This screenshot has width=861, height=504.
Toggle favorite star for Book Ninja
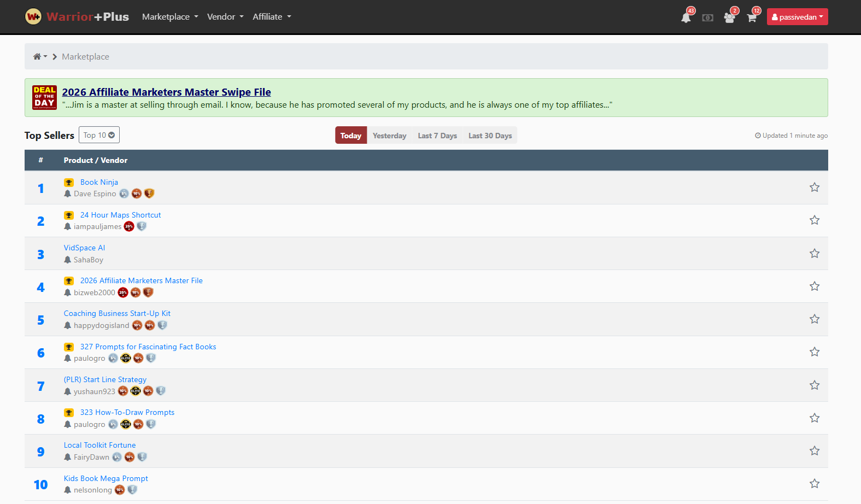tap(814, 187)
